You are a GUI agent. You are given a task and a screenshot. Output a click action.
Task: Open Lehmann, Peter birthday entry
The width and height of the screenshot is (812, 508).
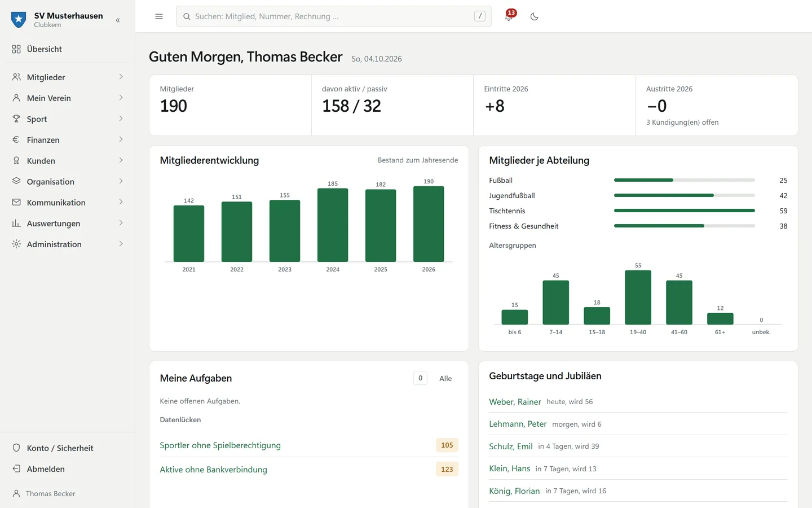(x=518, y=424)
